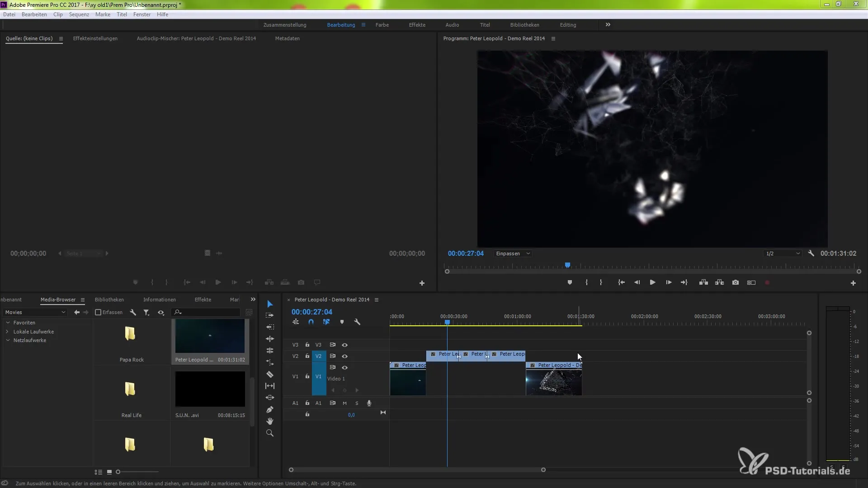
Task: Export frame with the camera icon in program monitor
Action: tap(736, 282)
